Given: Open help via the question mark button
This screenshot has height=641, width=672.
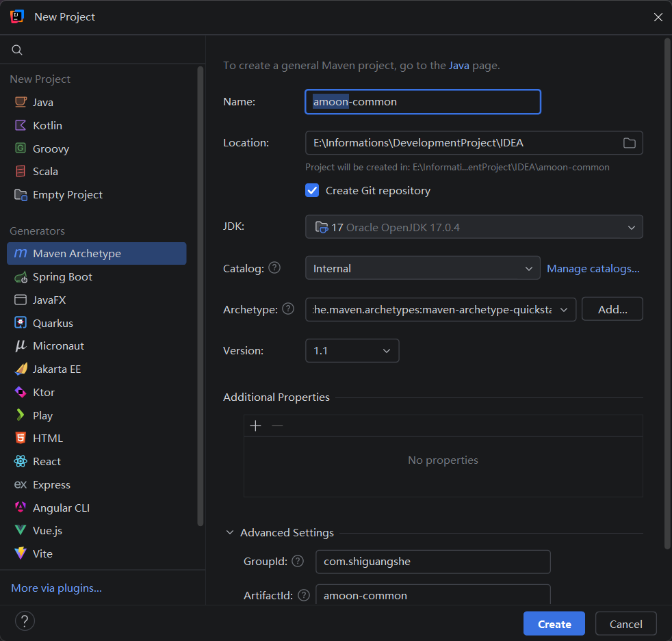Looking at the screenshot, I should 25,621.
